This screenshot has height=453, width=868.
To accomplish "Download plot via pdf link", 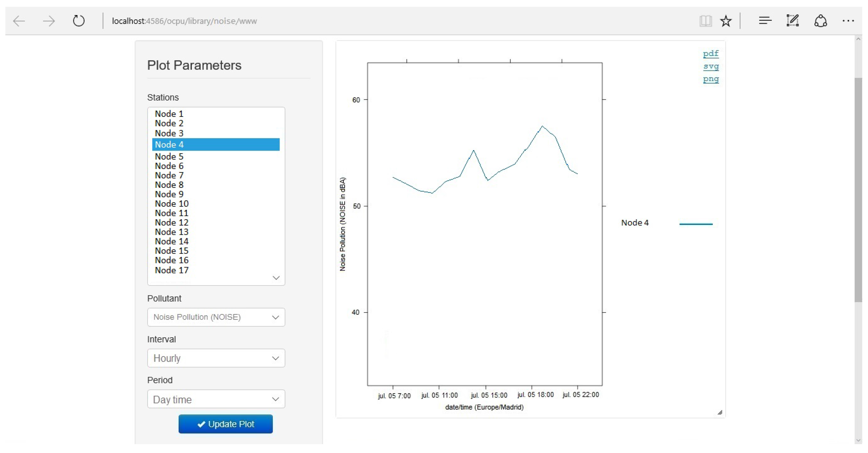I will point(711,54).
